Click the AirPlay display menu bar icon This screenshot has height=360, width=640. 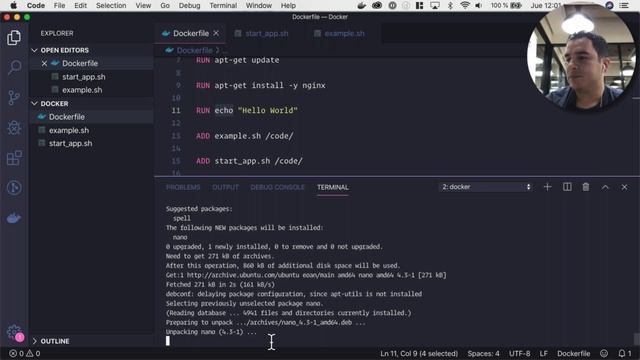pyautogui.click(x=435, y=5)
